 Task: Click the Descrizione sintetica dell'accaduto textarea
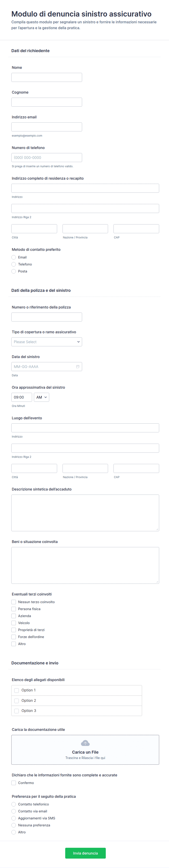pos(85,512)
